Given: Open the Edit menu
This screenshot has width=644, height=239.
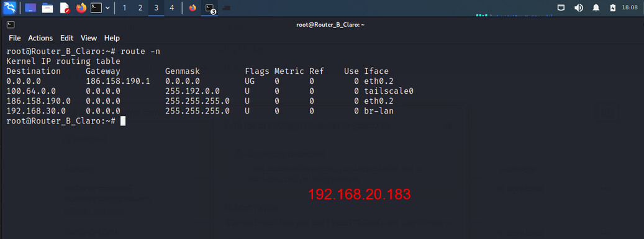Looking at the screenshot, I should click(x=66, y=38).
